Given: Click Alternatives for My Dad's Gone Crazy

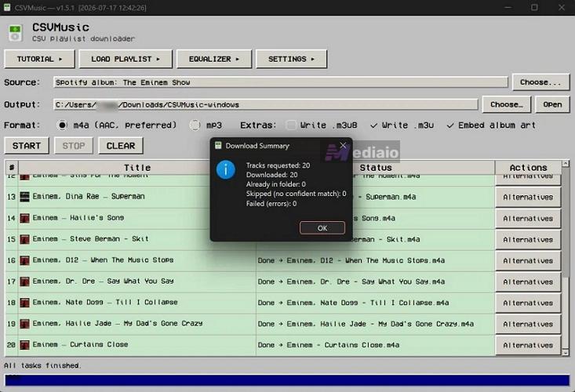Looking at the screenshot, I should 528,325.
